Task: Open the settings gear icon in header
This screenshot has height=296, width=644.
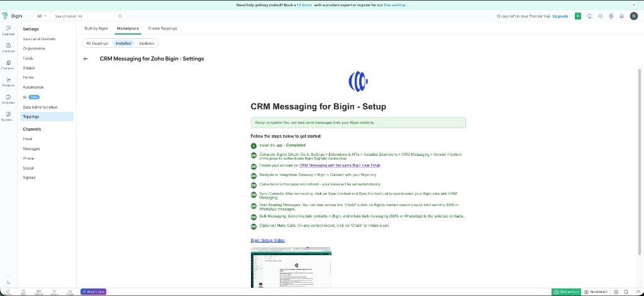Action: click(621, 16)
